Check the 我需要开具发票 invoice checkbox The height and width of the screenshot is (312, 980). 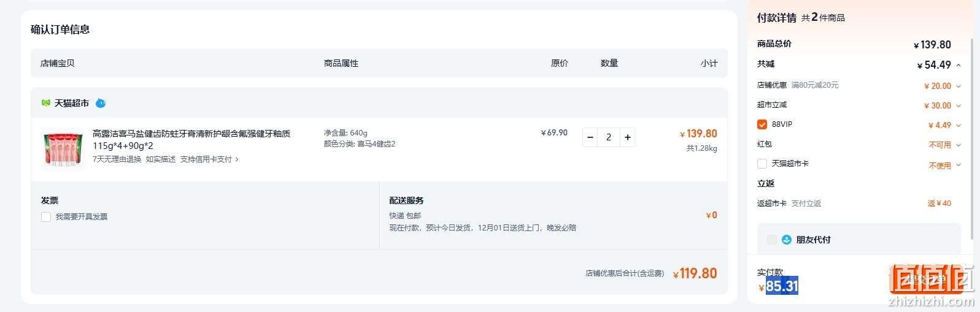46,217
